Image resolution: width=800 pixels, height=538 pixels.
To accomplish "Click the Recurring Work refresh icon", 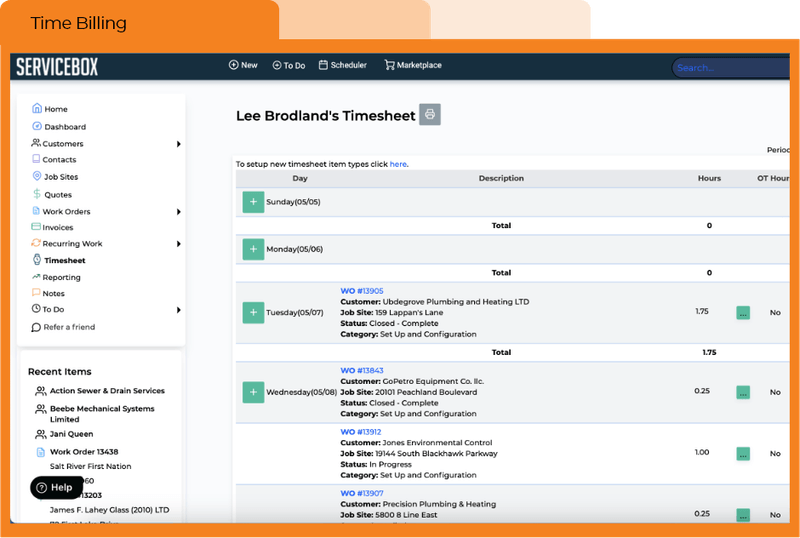I will click(36, 243).
